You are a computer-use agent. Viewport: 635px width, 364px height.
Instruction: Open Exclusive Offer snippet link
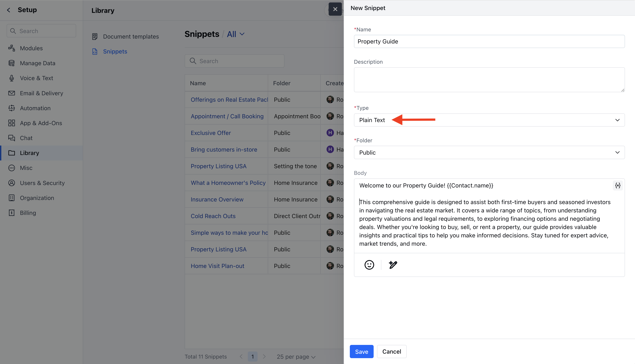click(211, 133)
